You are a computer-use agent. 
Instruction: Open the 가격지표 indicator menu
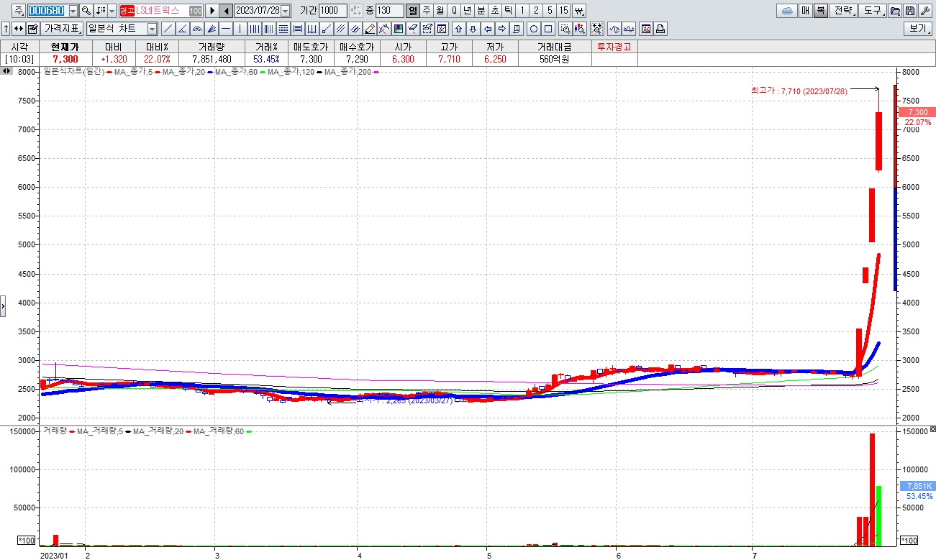[x=62, y=29]
